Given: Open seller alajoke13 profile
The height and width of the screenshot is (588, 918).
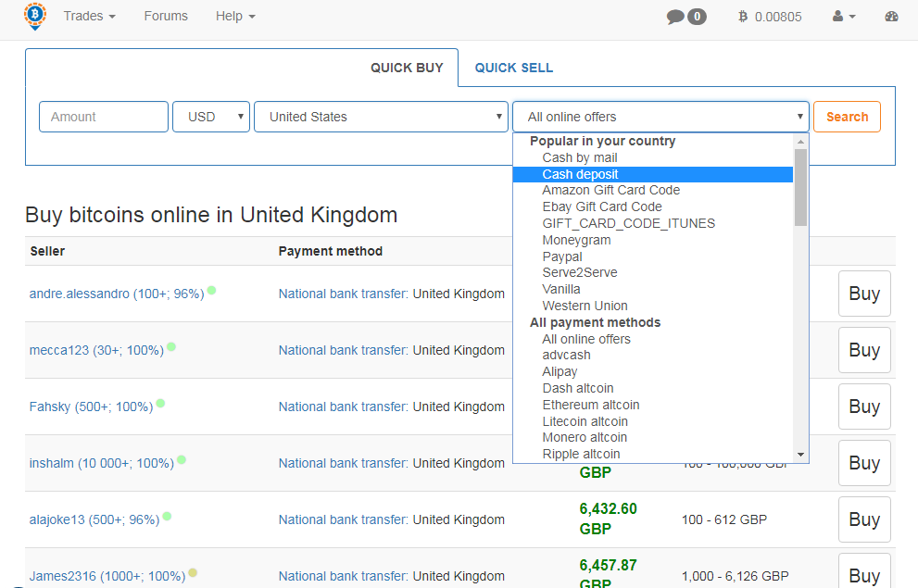Looking at the screenshot, I should 94,519.
